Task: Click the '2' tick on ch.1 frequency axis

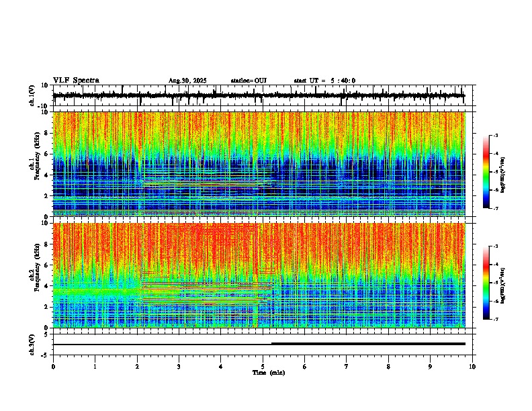Action: pyautogui.click(x=47, y=195)
